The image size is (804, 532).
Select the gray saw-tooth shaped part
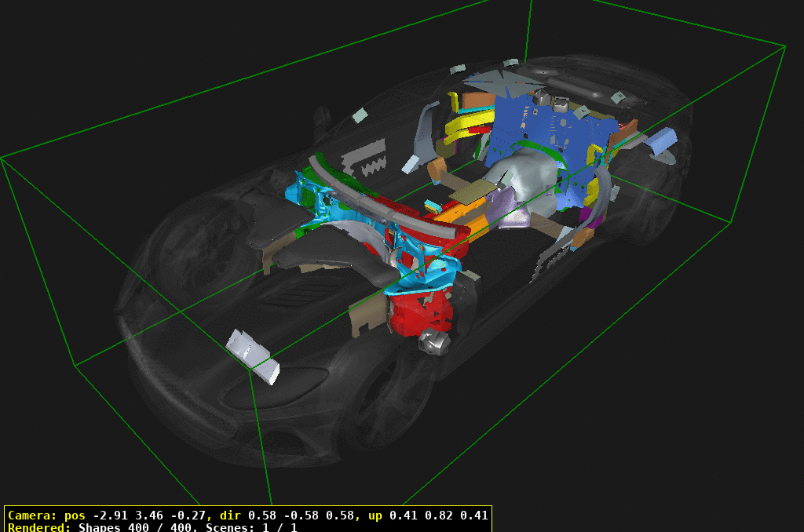coord(364,158)
